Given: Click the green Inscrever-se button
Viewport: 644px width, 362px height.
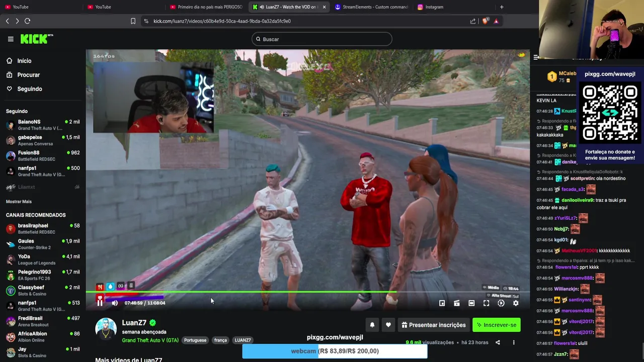Looking at the screenshot, I should [497, 325].
